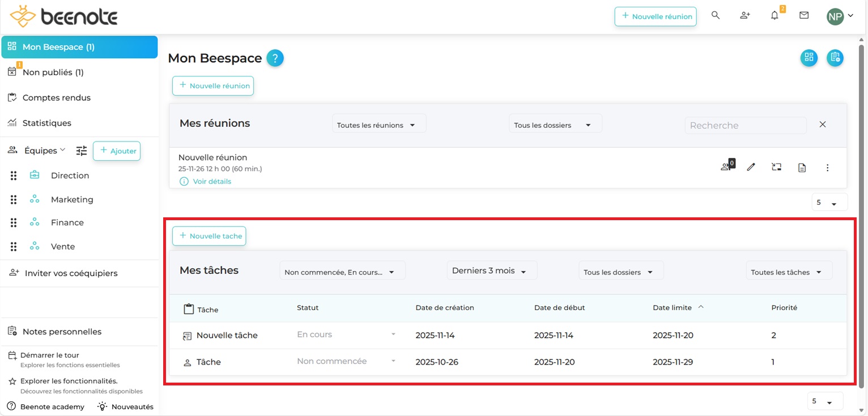The image size is (868, 416).
Task: Click the meeting document icon in row
Action: point(802,168)
